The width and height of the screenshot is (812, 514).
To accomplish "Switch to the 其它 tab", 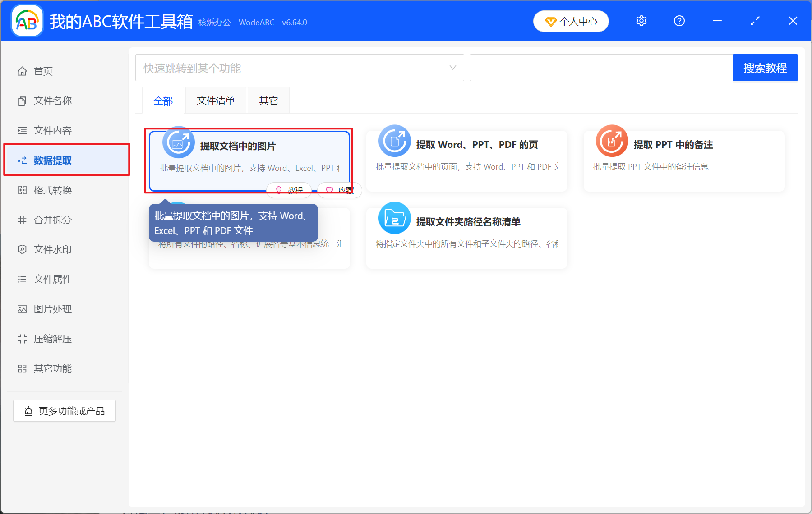I will [268, 100].
